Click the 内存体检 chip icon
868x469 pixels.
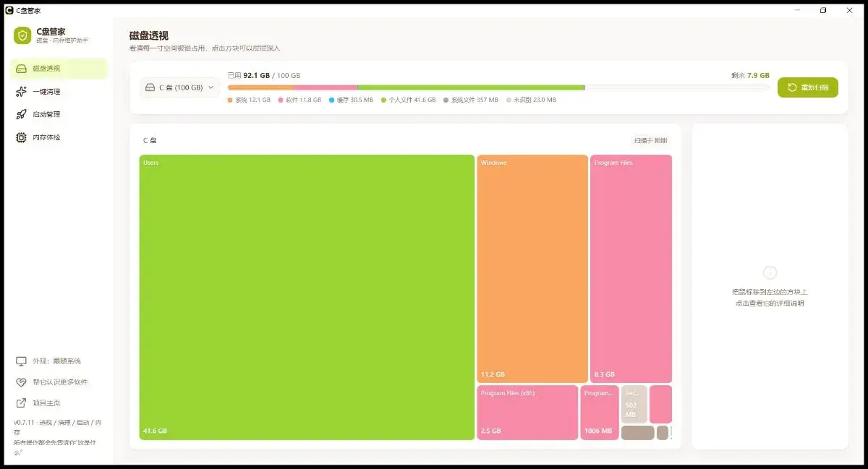tap(21, 137)
